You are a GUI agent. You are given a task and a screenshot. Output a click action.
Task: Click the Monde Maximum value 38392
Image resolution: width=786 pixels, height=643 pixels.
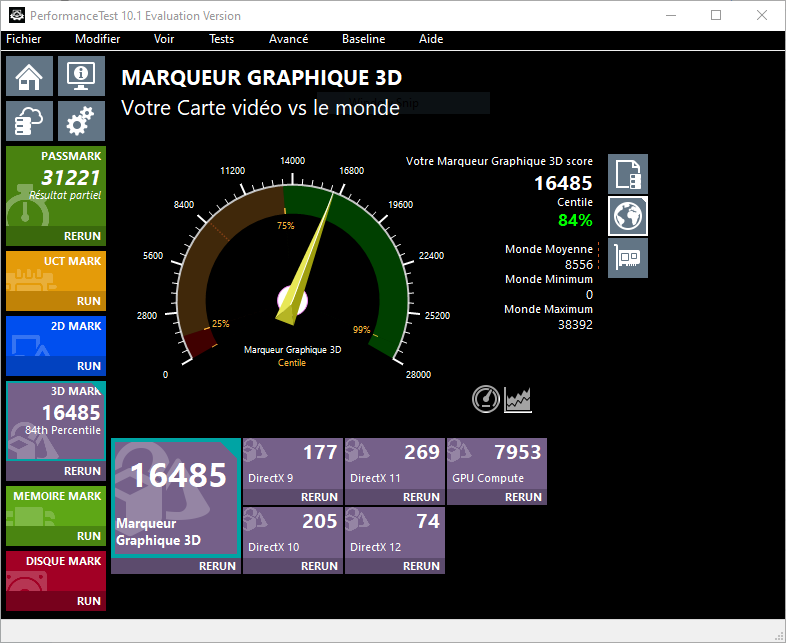click(x=575, y=325)
